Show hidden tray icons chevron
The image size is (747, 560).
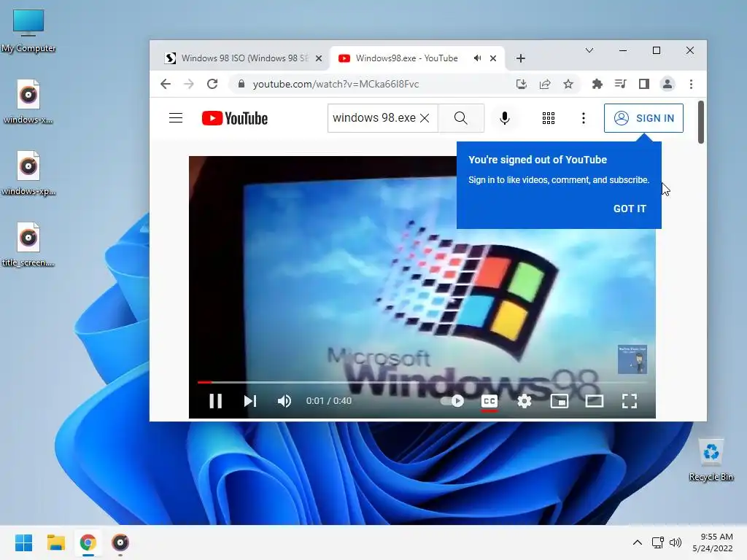pyautogui.click(x=637, y=542)
